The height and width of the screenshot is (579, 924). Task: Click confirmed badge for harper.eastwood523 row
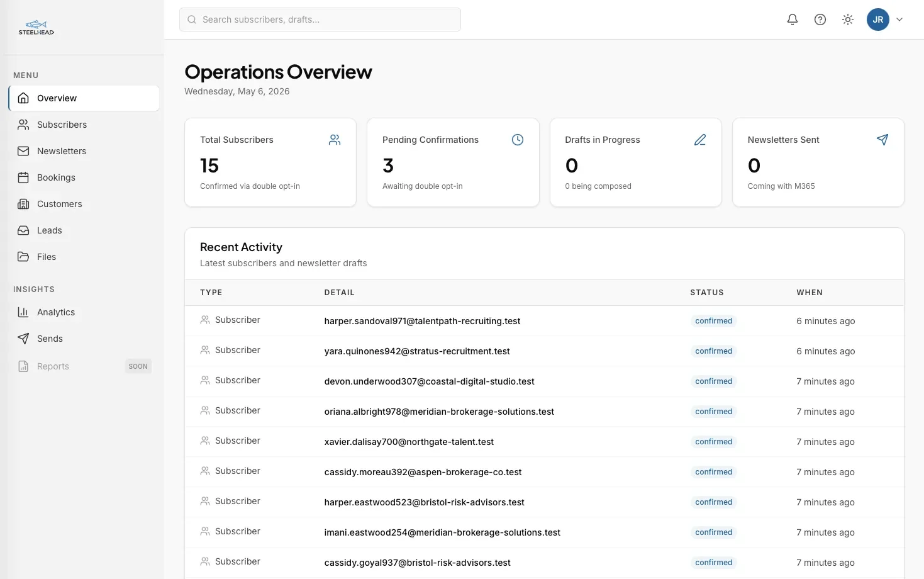[x=713, y=502]
